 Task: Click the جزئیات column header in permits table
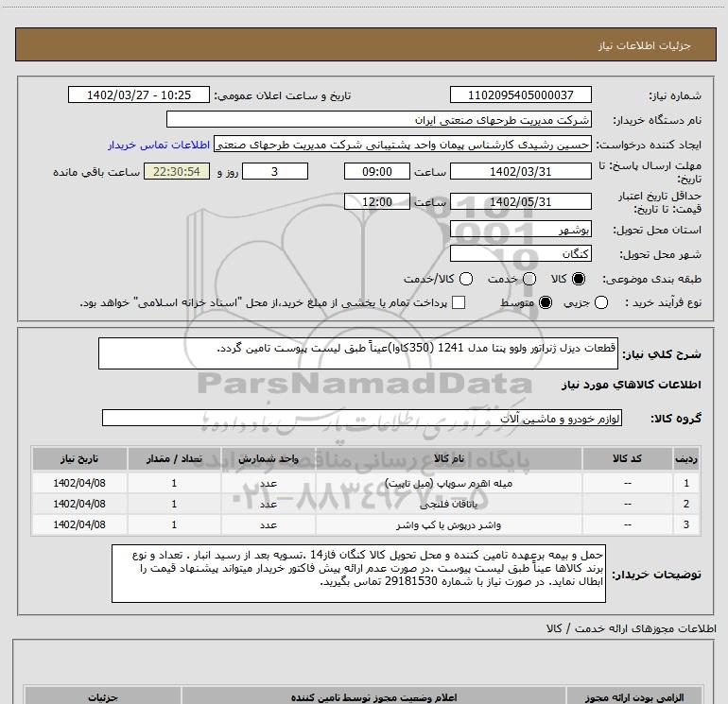coord(103,696)
